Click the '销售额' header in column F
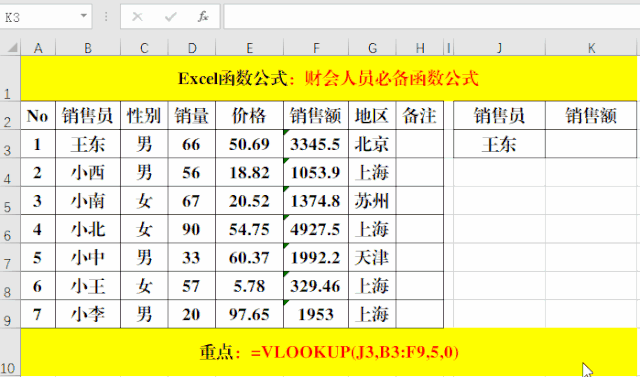This screenshot has height=377, width=640. coord(316,115)
